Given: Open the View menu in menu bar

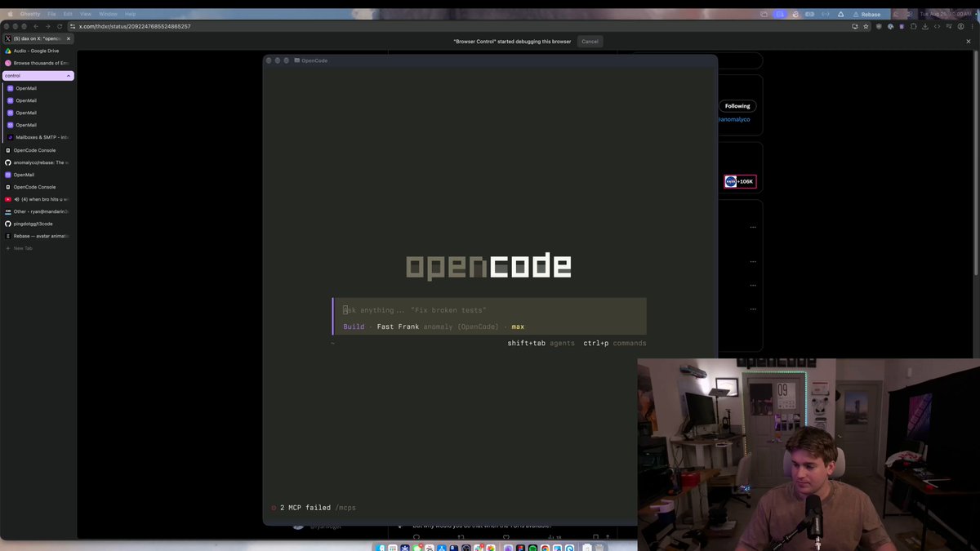Looking at the screenshot, I should 85,14.
